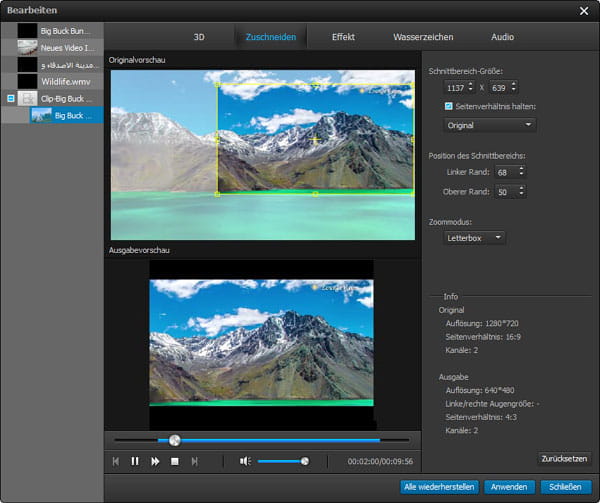
Task: Collapse the Clip-Big Buck tree node
Action: [x=10, y=99]
